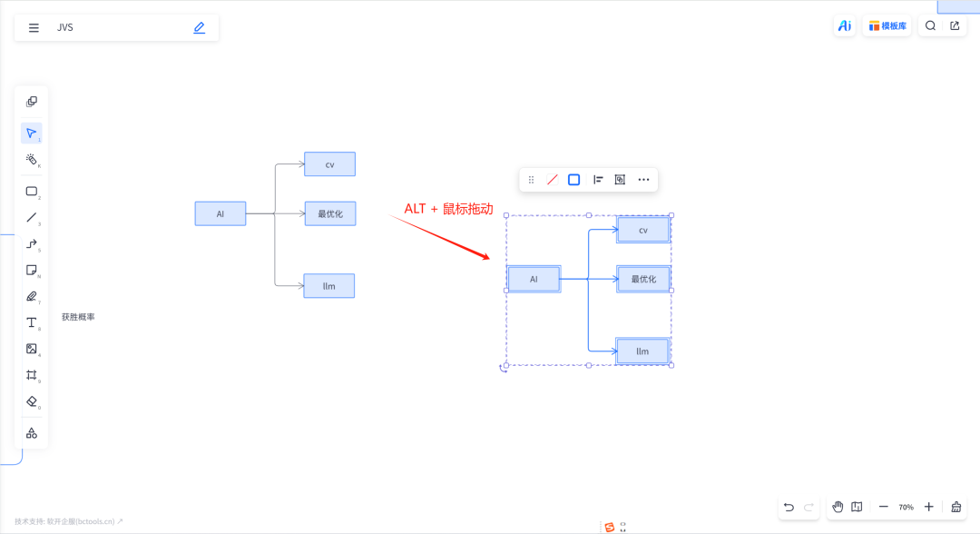Zoom out with minus button

click(x=883, y=507)
